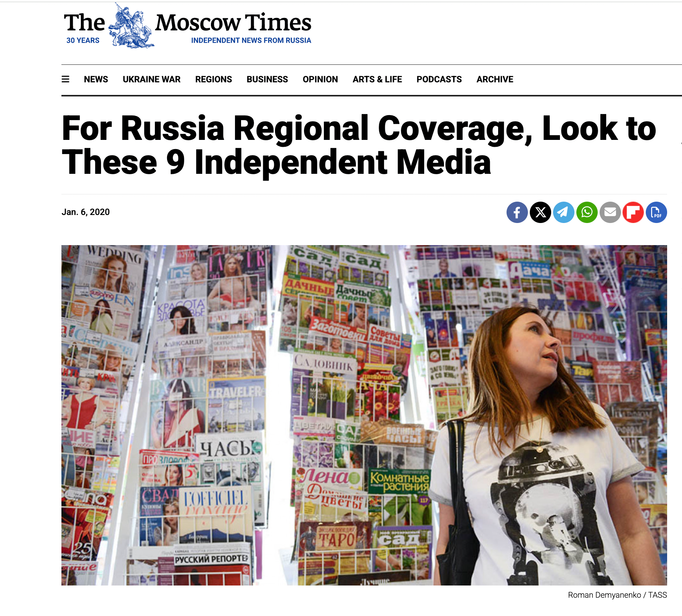Share article on Flipboard
The image size is (682, 616).
633,212
